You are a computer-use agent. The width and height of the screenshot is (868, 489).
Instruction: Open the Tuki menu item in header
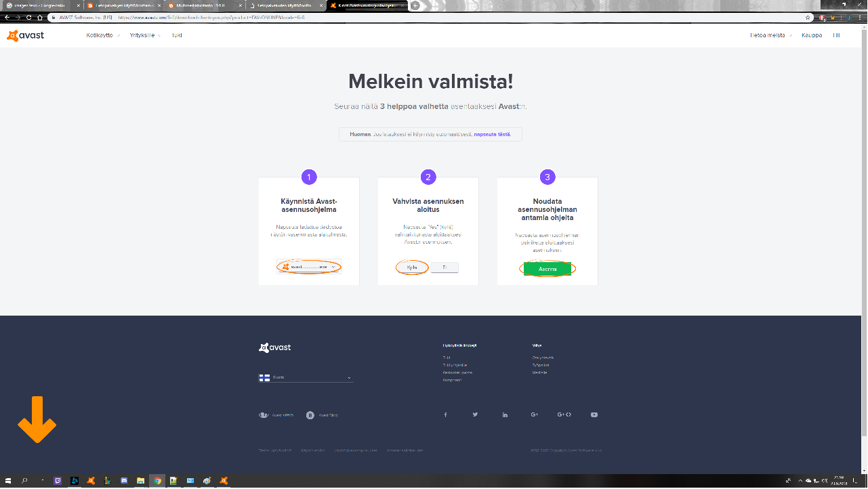pos(177,35)
